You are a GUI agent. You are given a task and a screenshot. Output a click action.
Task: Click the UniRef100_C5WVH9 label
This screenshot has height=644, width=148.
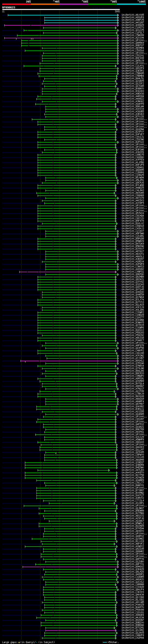click(133, 35)
